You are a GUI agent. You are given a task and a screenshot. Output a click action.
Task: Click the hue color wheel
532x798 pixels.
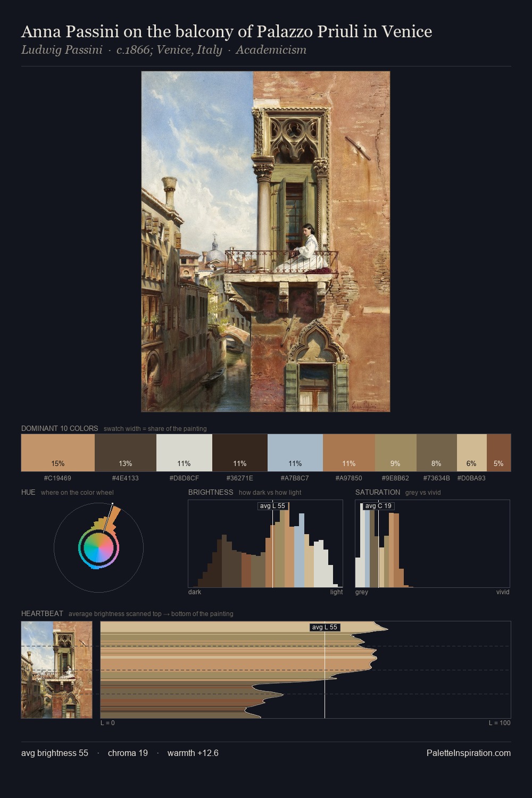click(98, 547)
